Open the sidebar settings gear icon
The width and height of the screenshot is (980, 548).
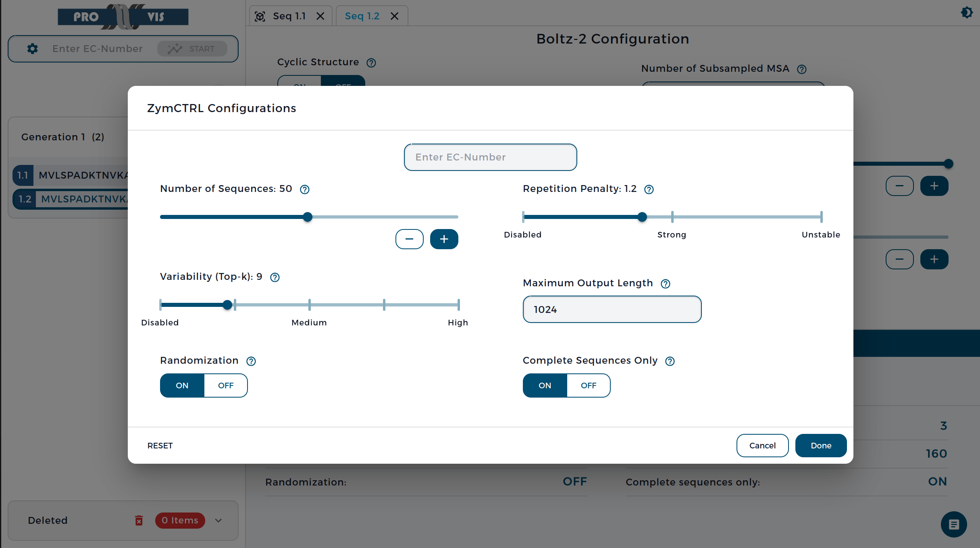(33, 49)
